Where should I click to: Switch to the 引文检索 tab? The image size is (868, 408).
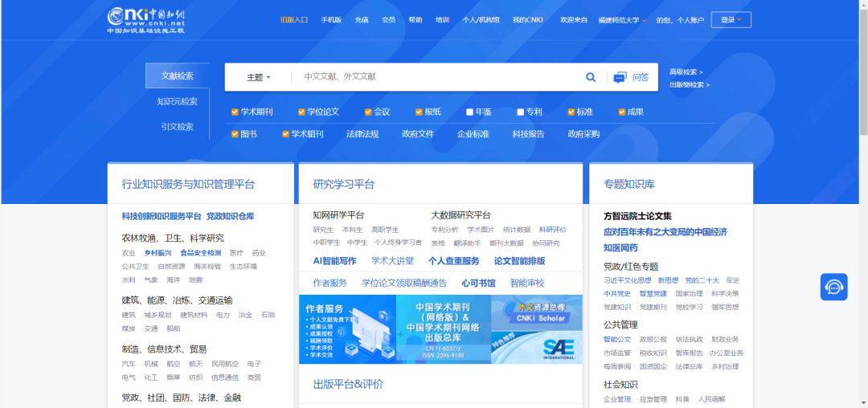177,127
